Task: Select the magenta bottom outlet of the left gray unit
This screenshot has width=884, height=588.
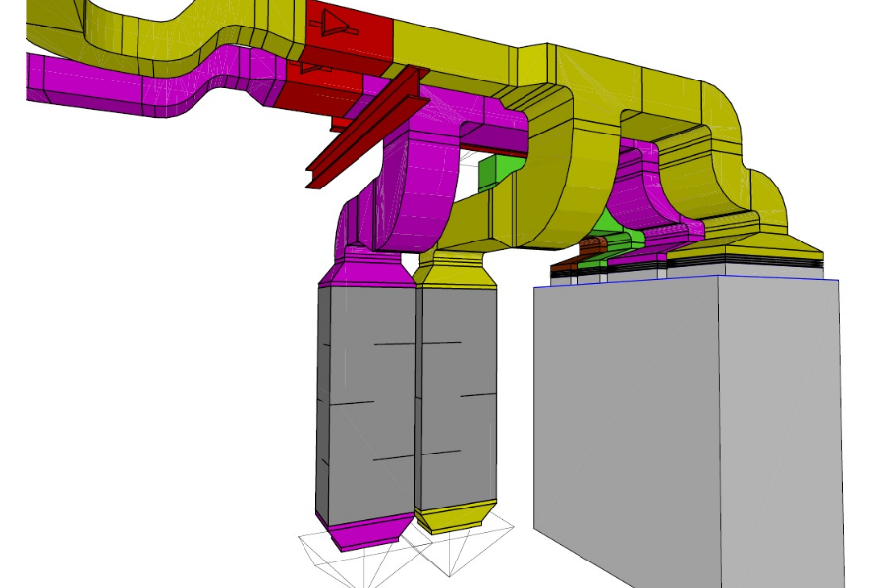Action: coord(365,531)
